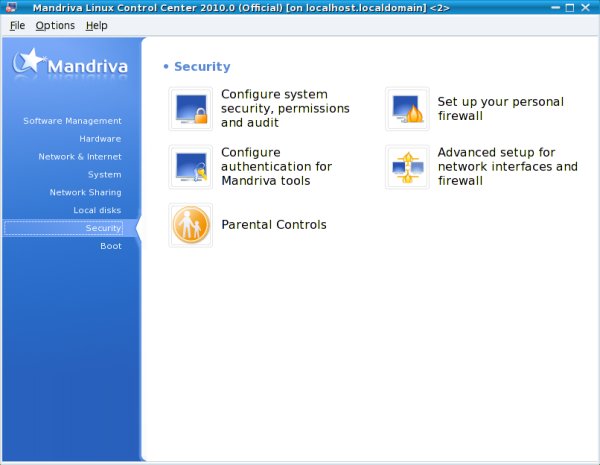Open the authentication keys icon
Screen dimensions: 600x465
click(x=191, y=167)
